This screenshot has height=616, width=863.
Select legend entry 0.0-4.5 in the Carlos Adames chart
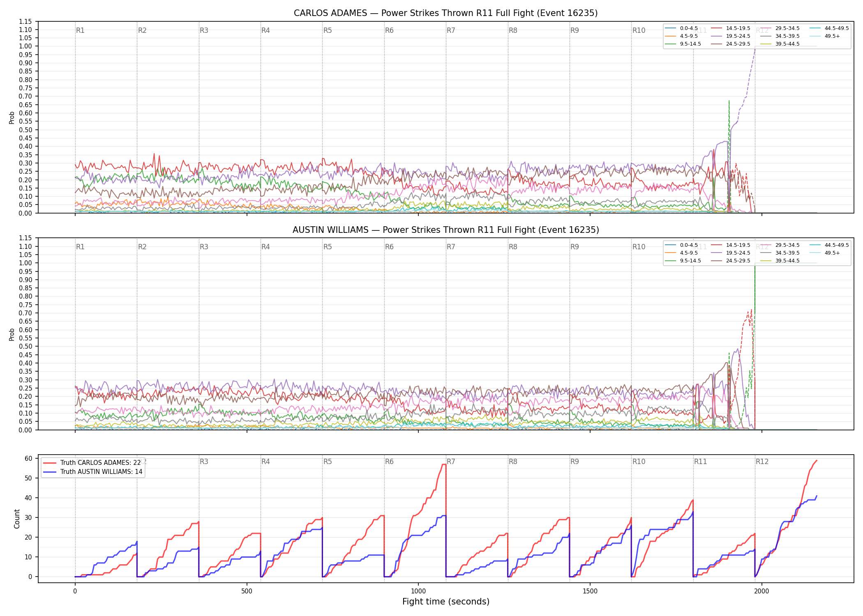(x=682, y=28)
